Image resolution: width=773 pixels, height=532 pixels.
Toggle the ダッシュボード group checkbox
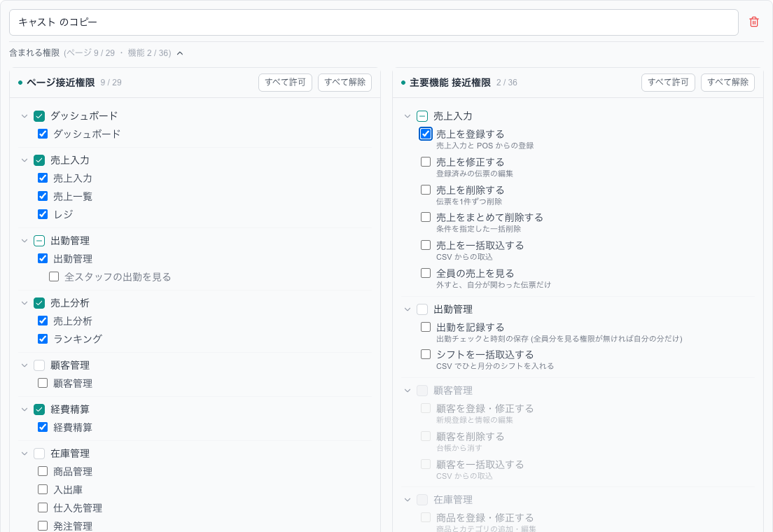39,116
